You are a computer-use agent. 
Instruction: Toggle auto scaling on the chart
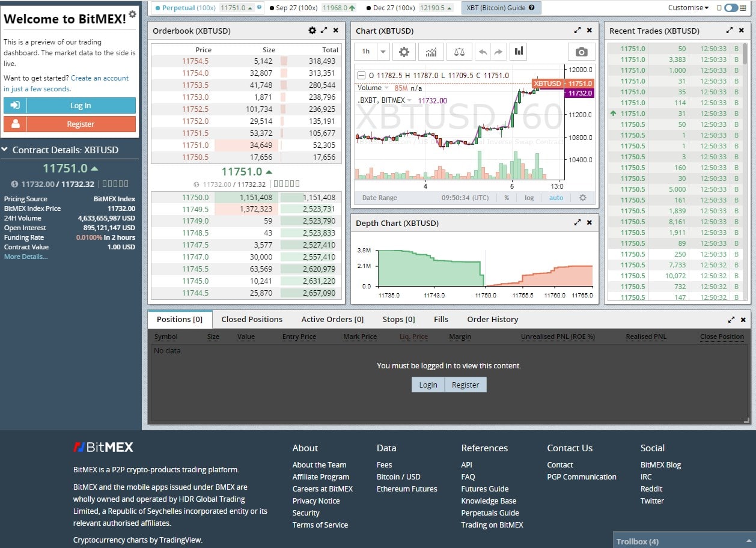tap(555, 197)
